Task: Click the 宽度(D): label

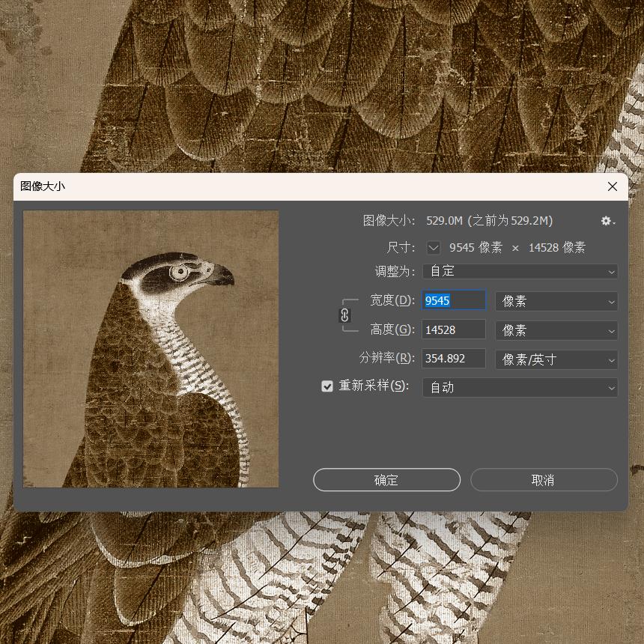Action: tap(392, 300)
